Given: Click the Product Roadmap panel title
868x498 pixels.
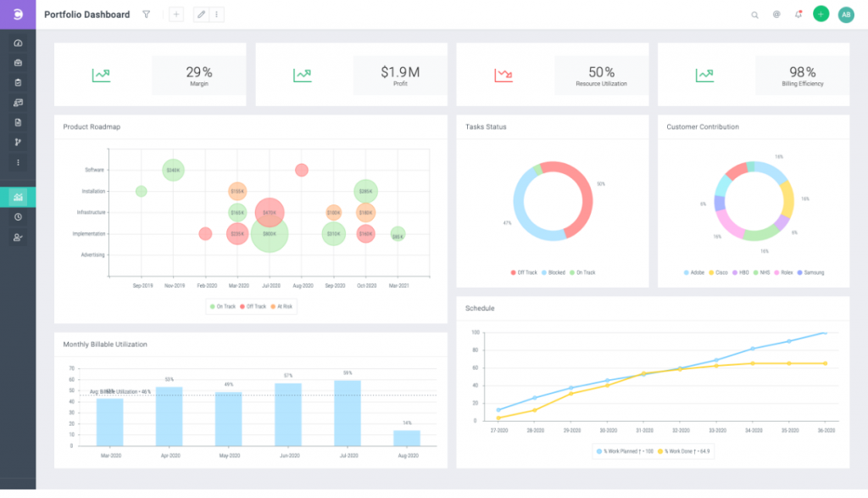Looking at the screenshot, I should click(x=92, y=127).
